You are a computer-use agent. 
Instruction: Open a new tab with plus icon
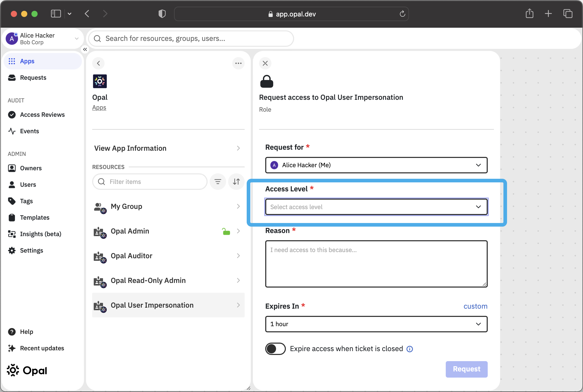(x=548, y=14)
